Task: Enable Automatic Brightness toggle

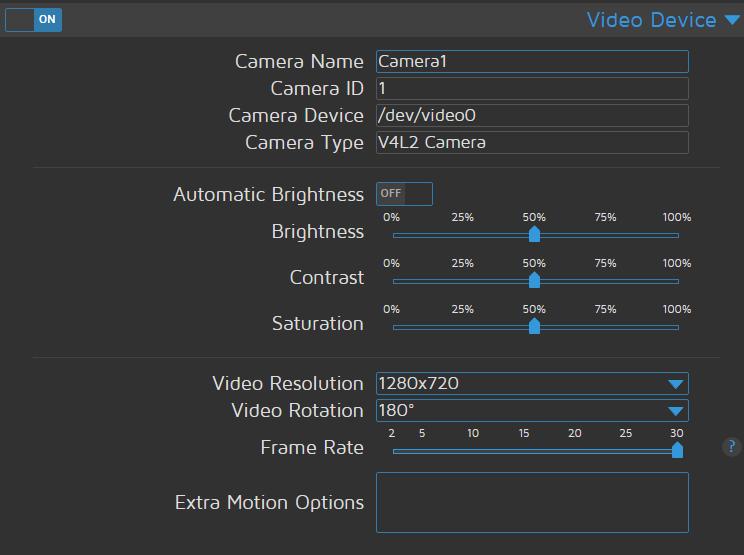Action: (404, 194)
